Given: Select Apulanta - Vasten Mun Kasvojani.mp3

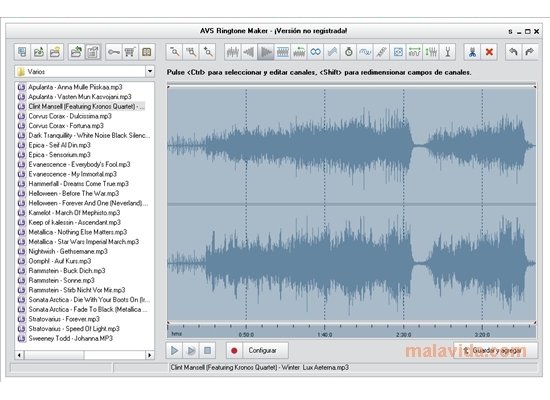Looking at the screenshot, I should (x=80, y=96).
